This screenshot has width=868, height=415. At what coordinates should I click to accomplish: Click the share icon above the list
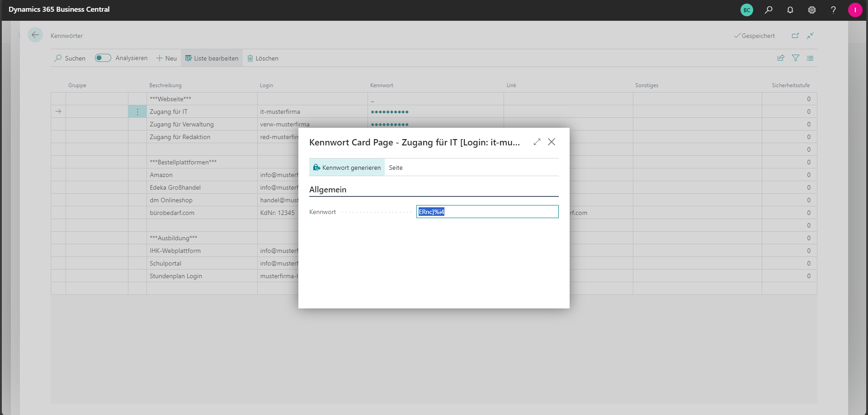click(781, 58)
